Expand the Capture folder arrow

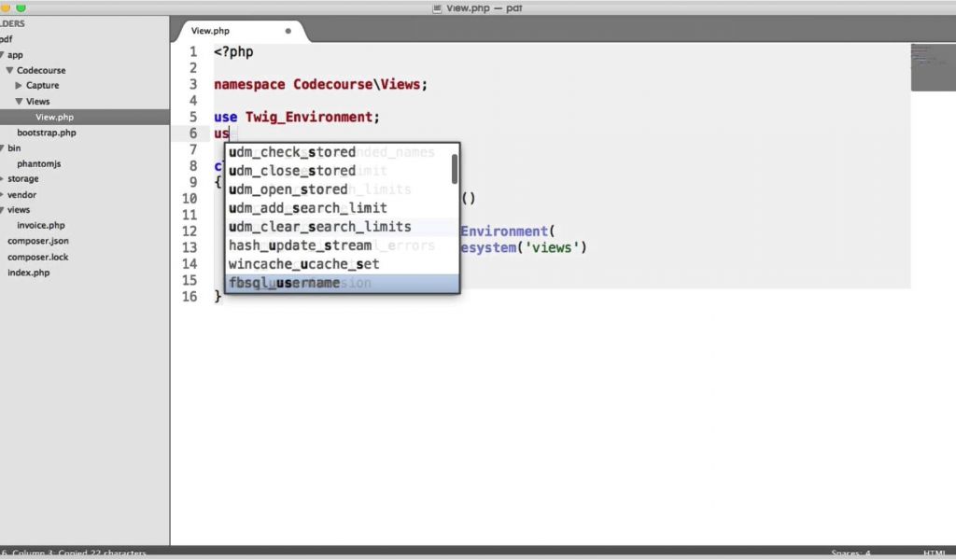point(19,85)
